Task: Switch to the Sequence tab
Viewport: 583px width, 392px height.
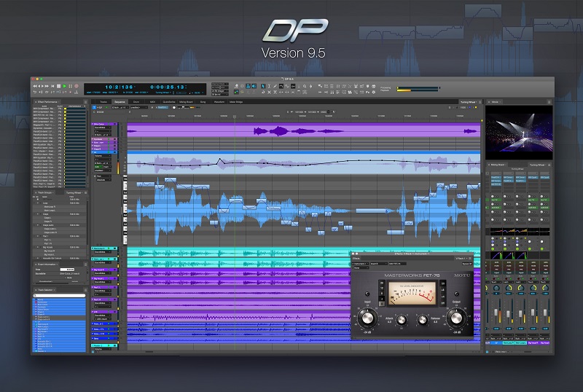Action: [121, 102]
